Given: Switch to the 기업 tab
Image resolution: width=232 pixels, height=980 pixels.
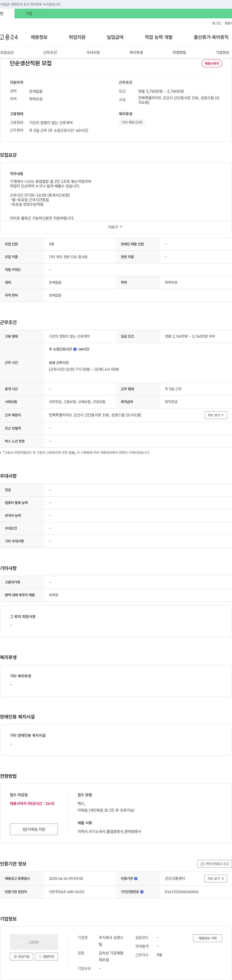Looking at the screenshot, I should point(29,13).
